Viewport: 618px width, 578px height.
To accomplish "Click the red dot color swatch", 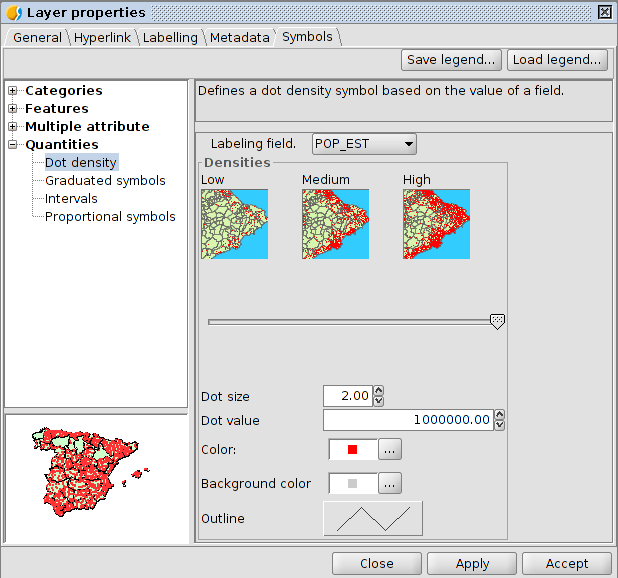I will click(352, 450).
